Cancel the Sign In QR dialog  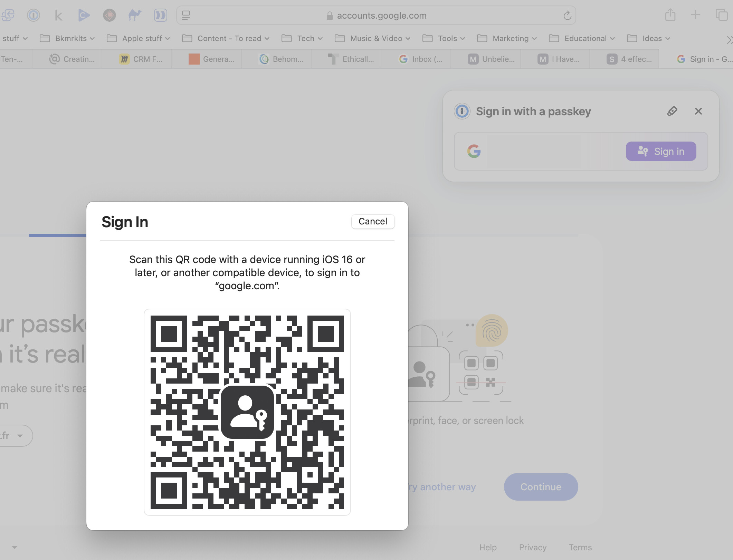coord(373,221)
